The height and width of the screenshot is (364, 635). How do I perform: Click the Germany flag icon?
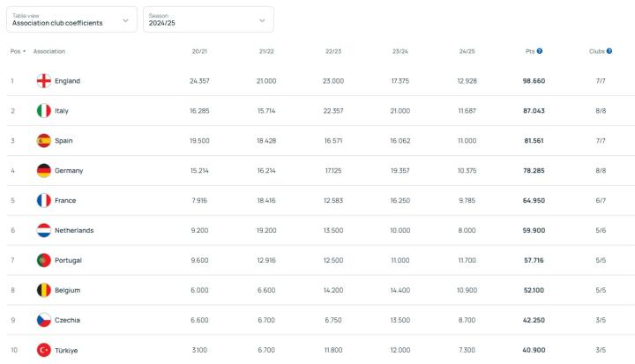pyautogui.click(x=43, y=171)
